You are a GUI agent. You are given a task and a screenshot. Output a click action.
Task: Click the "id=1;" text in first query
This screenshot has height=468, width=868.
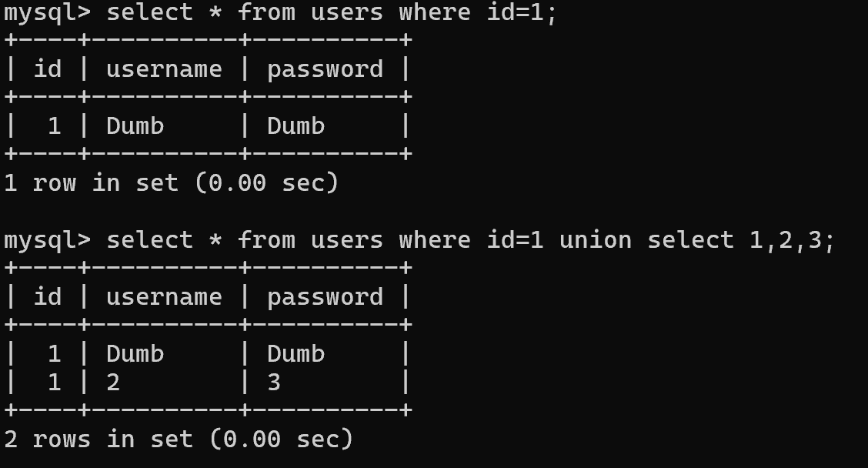[x=522, y=12]
